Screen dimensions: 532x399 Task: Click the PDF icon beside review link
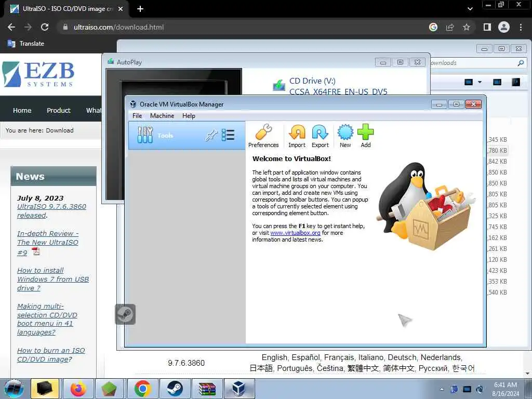tap(36, 251)
